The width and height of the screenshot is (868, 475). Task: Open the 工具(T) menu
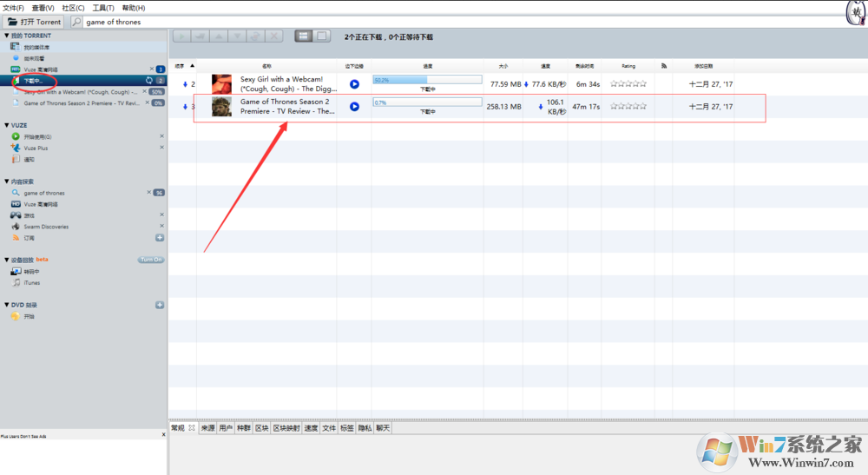(x=103, y=8)
